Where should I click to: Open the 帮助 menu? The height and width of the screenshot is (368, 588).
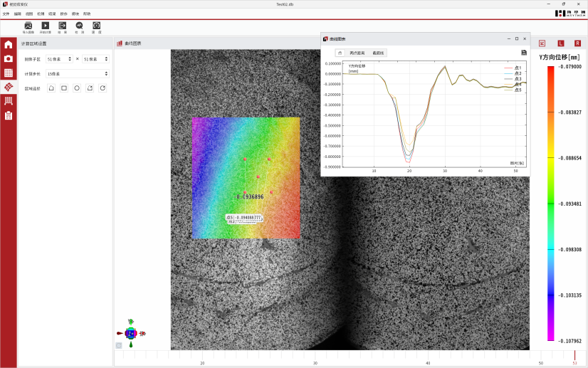(87, 14)
